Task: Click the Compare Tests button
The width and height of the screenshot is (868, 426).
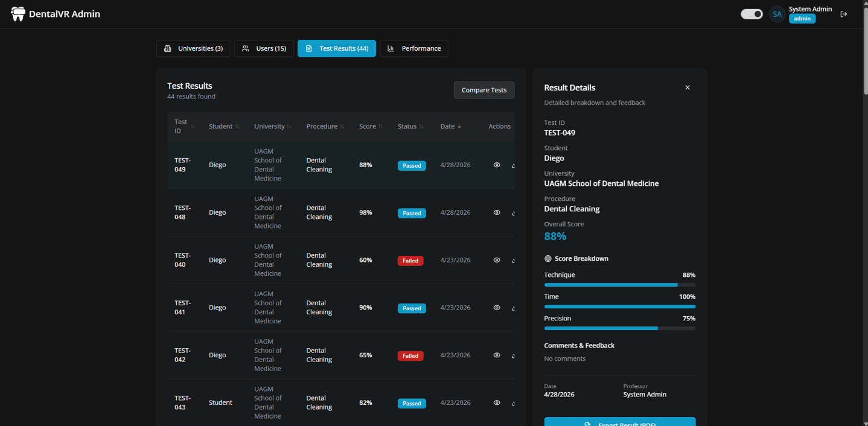Action: point(484,90)
